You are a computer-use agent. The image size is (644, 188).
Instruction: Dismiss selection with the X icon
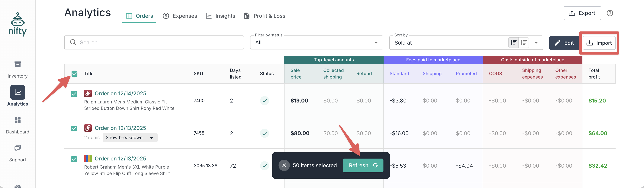[284, 165]
